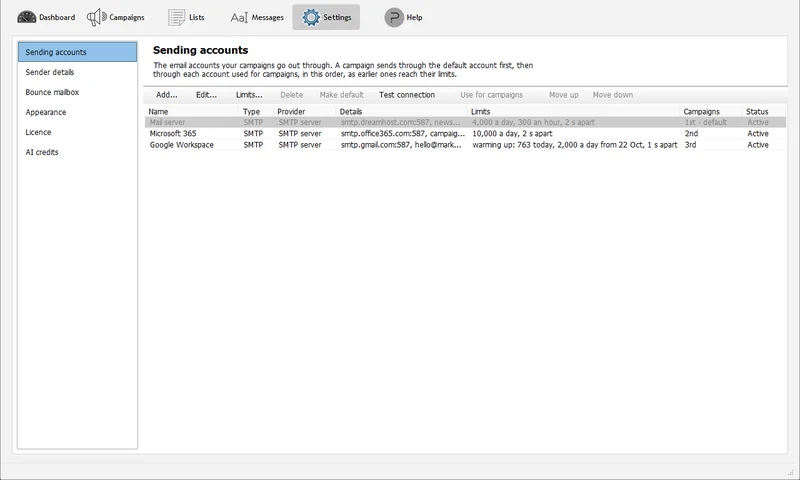Click the Limits column header
The height and width of the screenshot is (480, 800).
click(x=573, y=111)
